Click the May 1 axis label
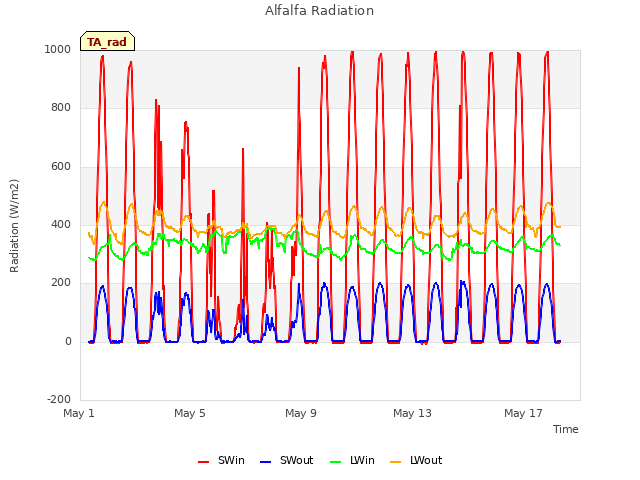The width and height of the screenshot is (640, 480). (x=79, y=413)
